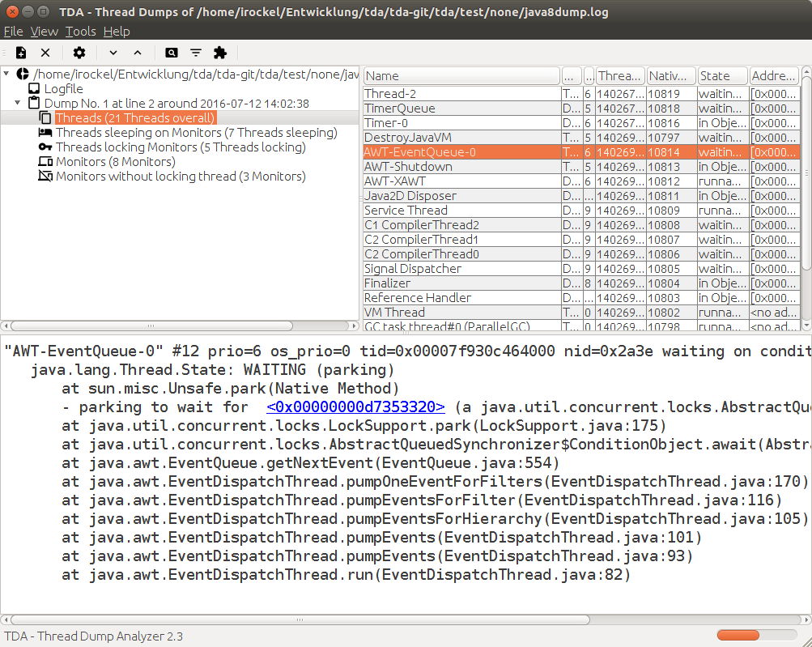The width and height of the screenshot is (812, 647).
Task: Sort by the State column header
Action: pyautogui.click(x=722, y=76)
